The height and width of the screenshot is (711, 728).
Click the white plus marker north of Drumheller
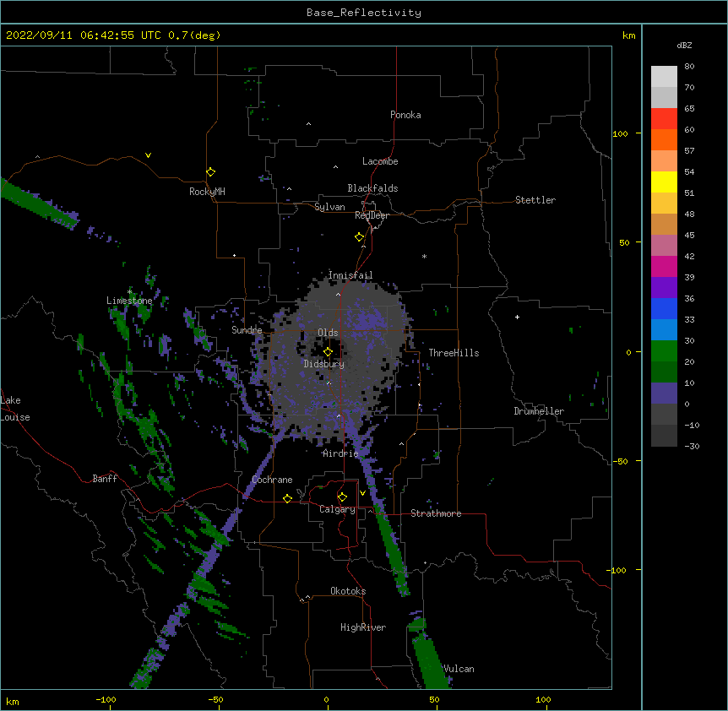[517, 317]
